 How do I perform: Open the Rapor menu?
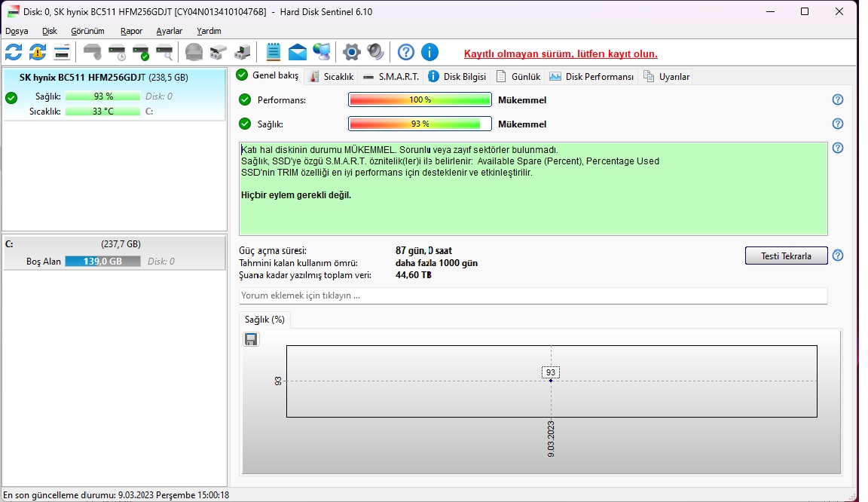pos(131,31)
